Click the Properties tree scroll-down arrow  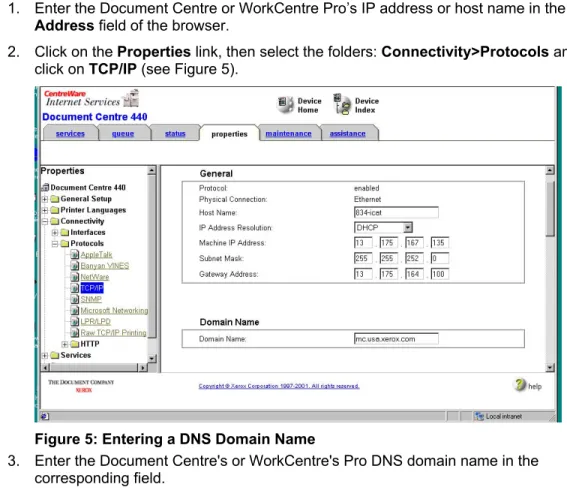tap(152, 358)
